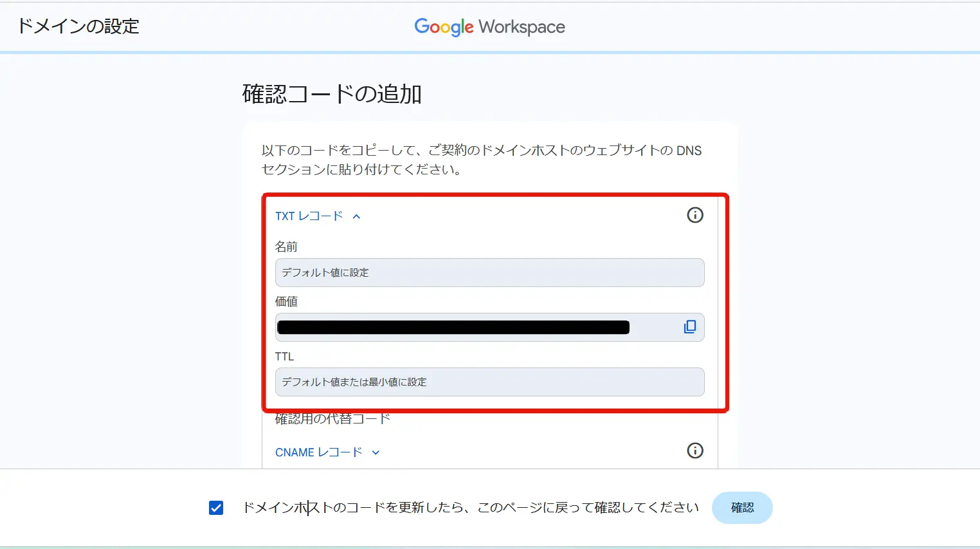Click the TTL field デフォルト値または最小値に設定

(x=489, y=382)
